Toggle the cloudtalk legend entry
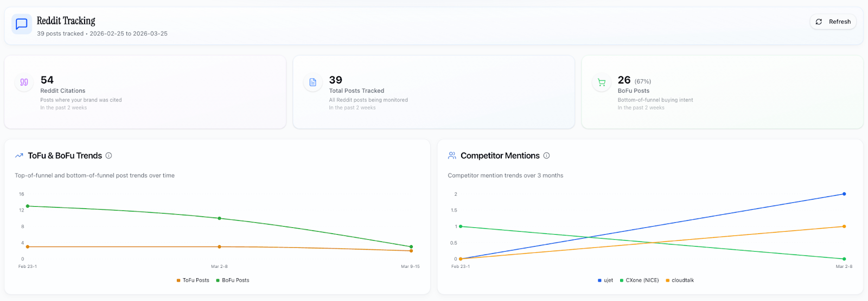This screenshot has height=301, width=868. 680,280
